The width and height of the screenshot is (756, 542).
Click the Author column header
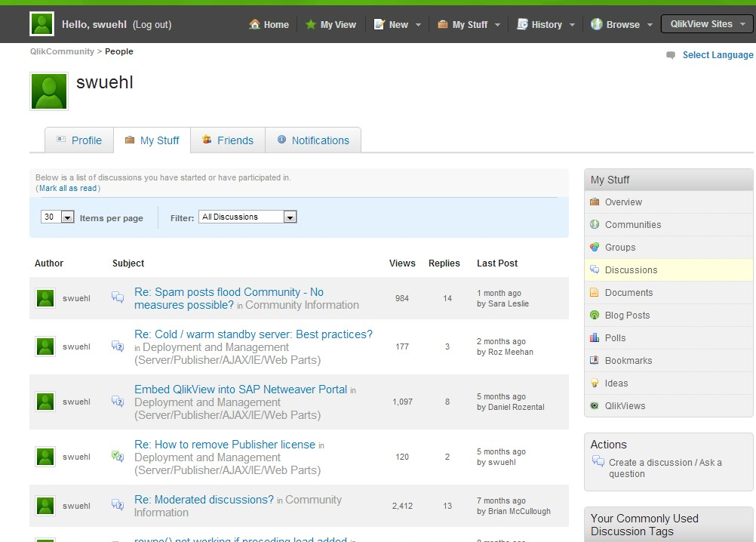pyautogui.click(x=49, y=263)
